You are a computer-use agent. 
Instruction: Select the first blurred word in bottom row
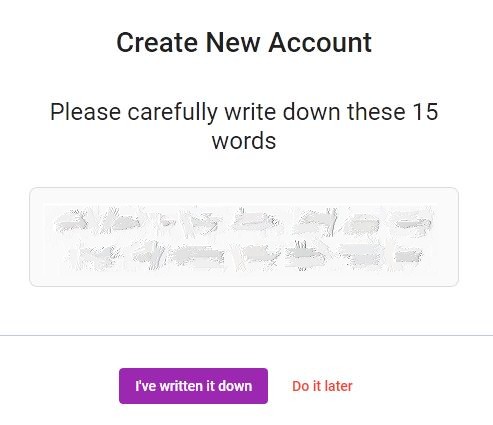pos(95,257)
